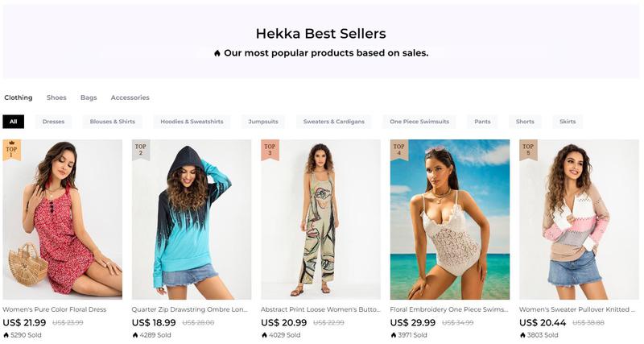Choose the Skirts filter chip
This screenshot has height=344, width=644.
click(x=568, y=122)
